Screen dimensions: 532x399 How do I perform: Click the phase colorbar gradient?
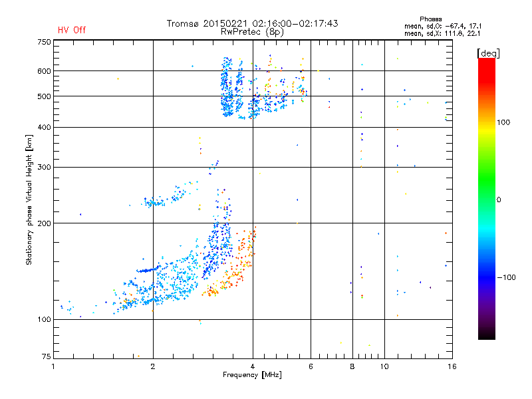(487, 198)
